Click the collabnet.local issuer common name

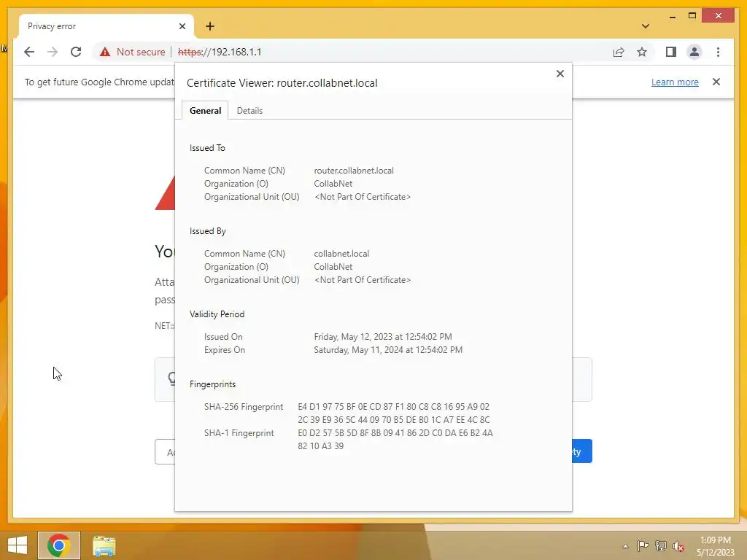click(341, 254)
